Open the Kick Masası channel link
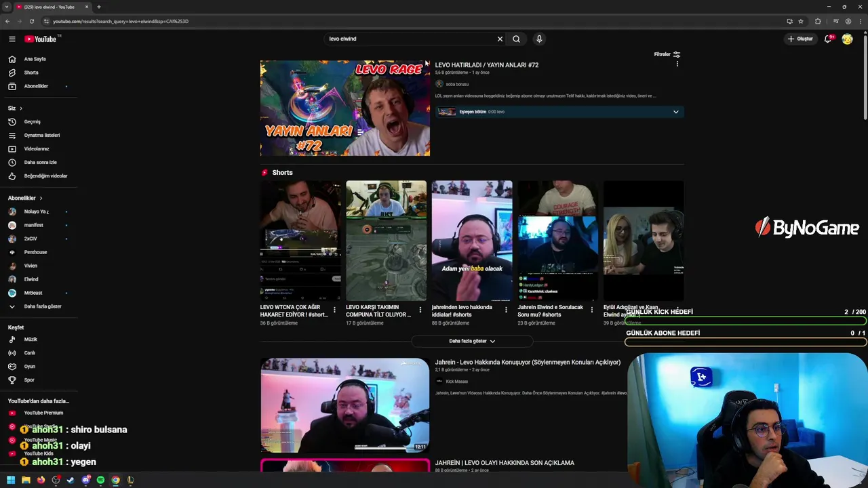The width and height of the screenshot is (868, 488). 457,382
